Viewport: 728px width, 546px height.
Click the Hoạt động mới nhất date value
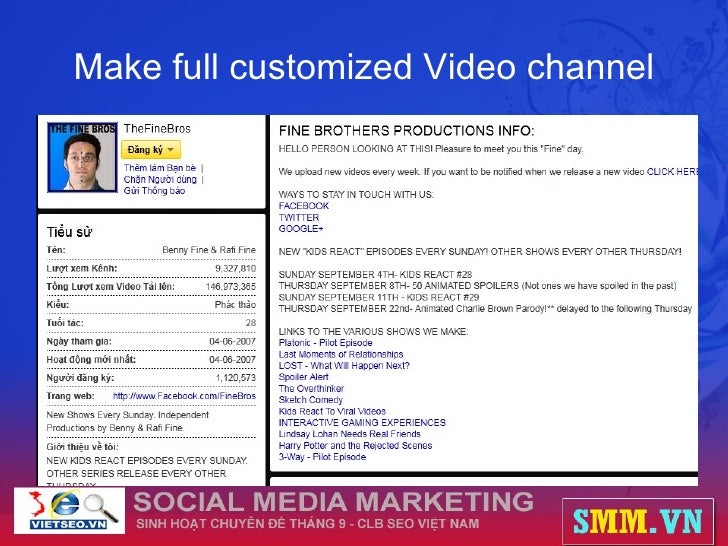[x=233, y=359]
